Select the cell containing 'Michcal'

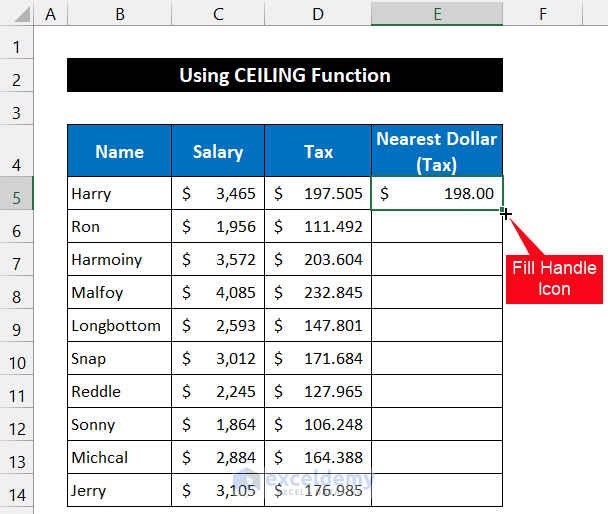coord(119,457)
